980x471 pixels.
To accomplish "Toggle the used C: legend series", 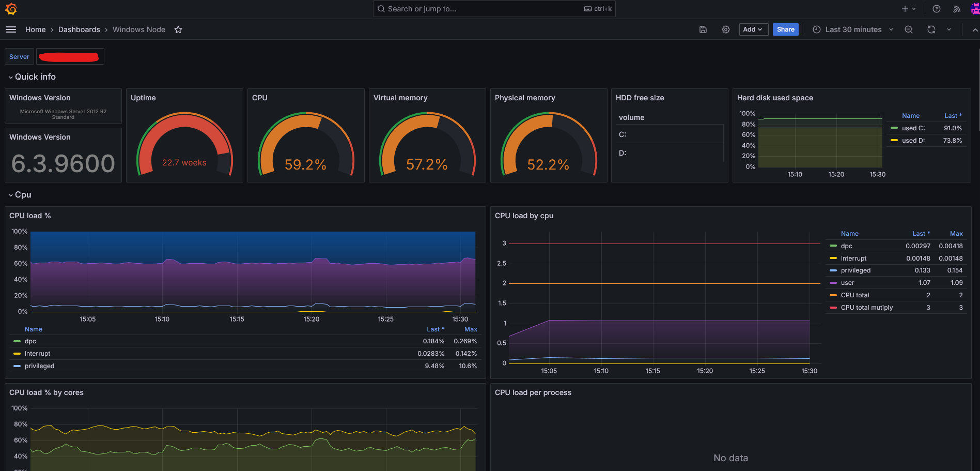I will (913, 128).
